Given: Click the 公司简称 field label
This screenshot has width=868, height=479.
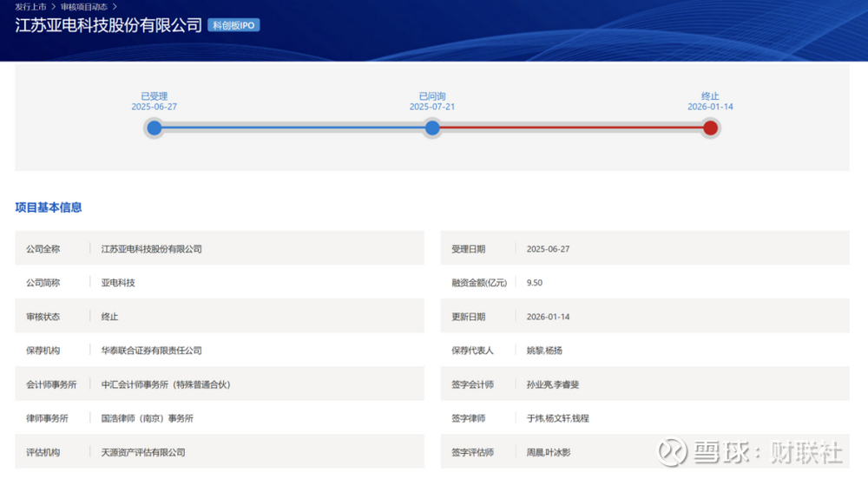Looking at the screenshot, I should pos(43,283).
